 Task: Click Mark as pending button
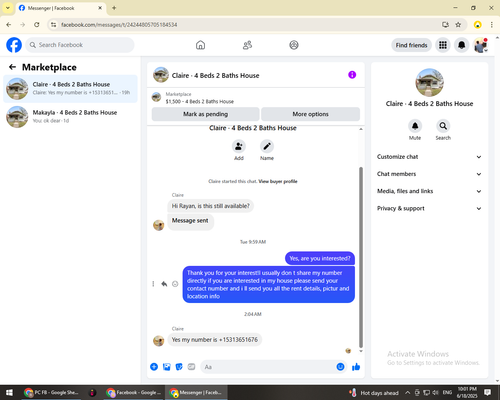click(205, 114)
